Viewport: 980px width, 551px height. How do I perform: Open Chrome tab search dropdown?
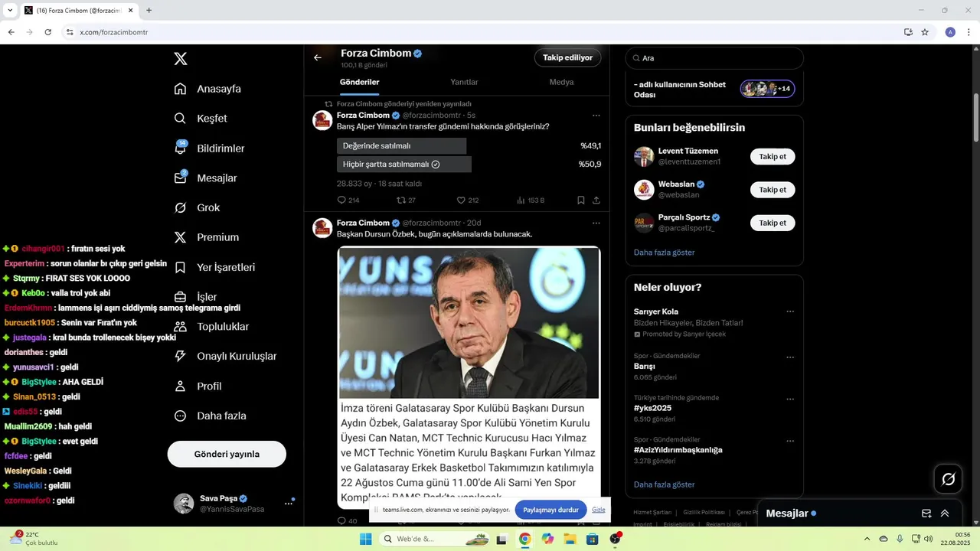(x=10, y=11)
